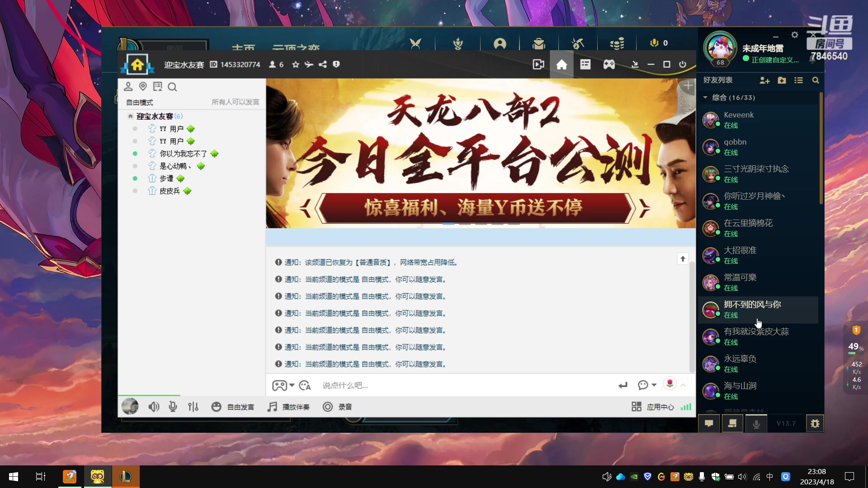Screen dimensions: 868x488
Task: Open 应用中心 app center
Action: [x=652, y=407]
